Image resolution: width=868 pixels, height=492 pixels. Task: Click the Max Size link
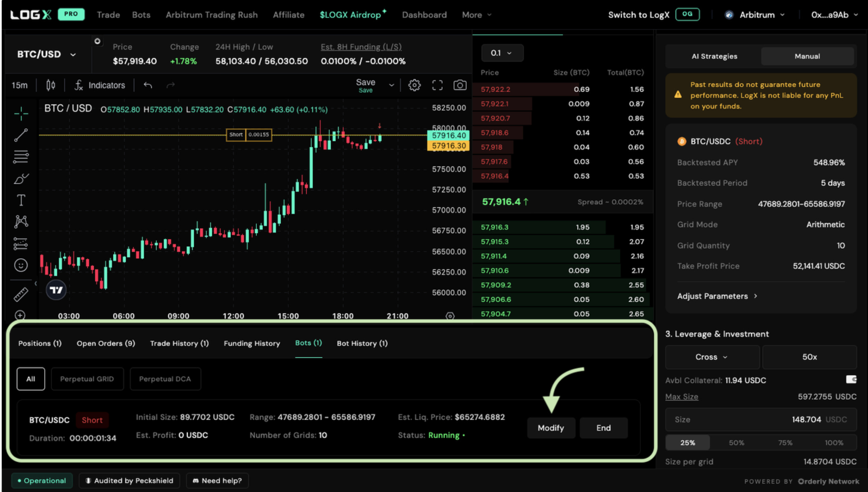681,396
